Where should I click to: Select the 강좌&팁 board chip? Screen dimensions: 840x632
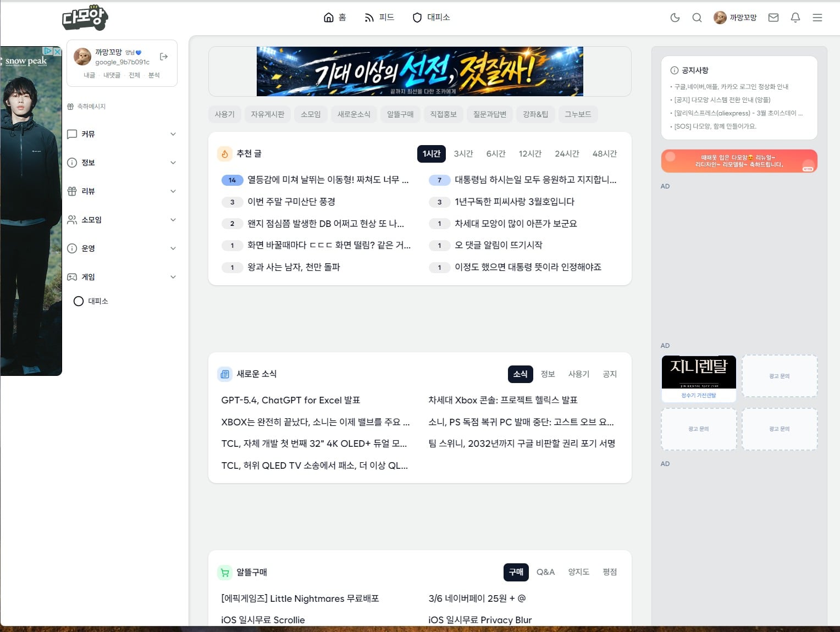click(535, 114)
